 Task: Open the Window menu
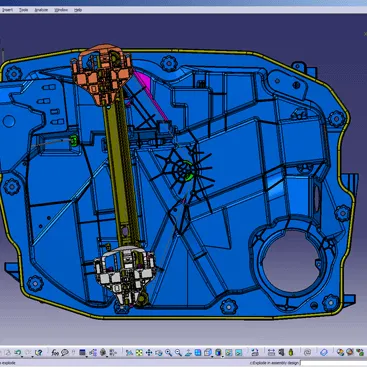(x=61, y=10)
